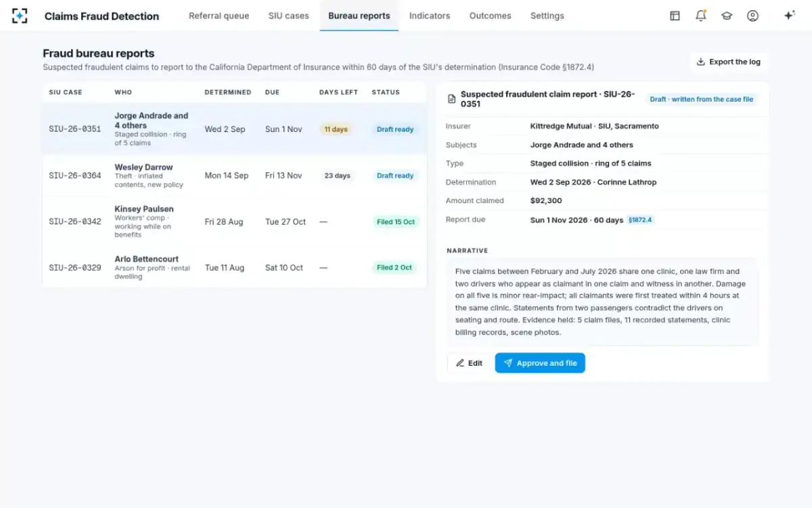Export the log

[x=729, y=62]
